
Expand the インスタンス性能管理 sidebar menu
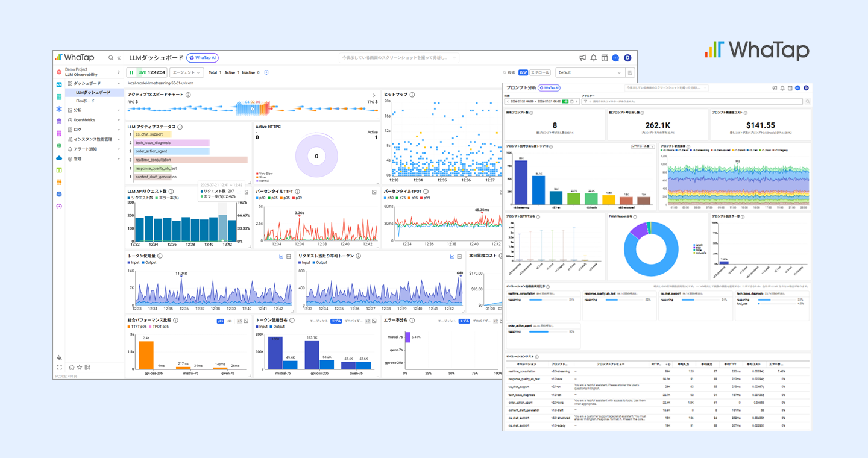coord(93,139)
